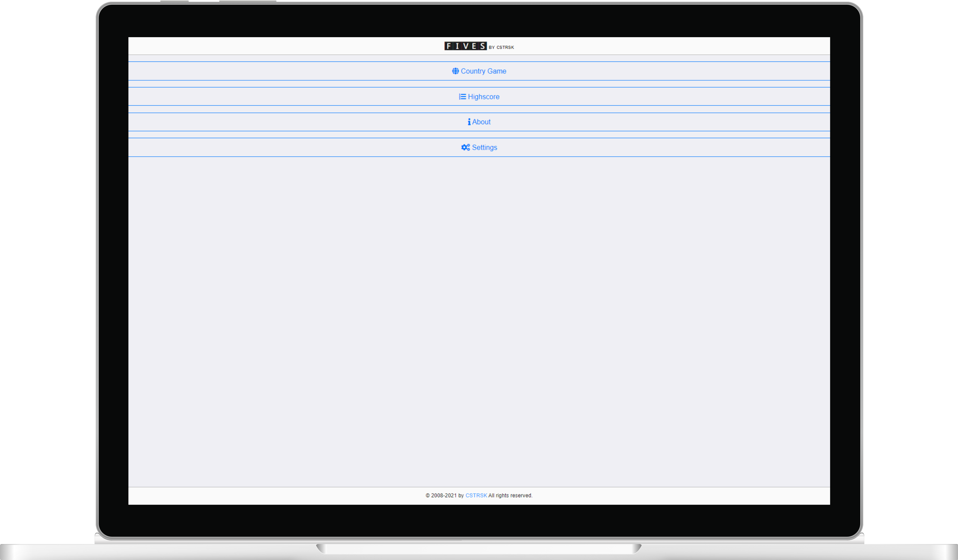This screenshot has width=958, height=560.
Task: Click the FIVES logo in header
Action: point(465,46)
